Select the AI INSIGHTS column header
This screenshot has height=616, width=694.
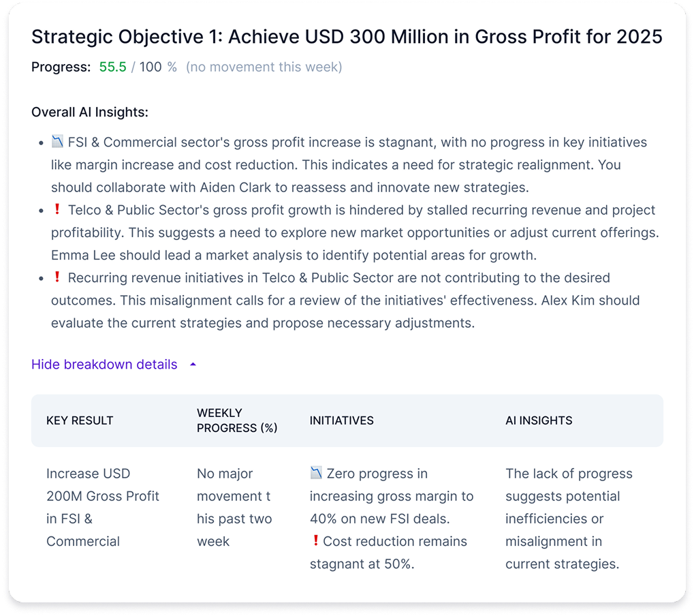539,420
